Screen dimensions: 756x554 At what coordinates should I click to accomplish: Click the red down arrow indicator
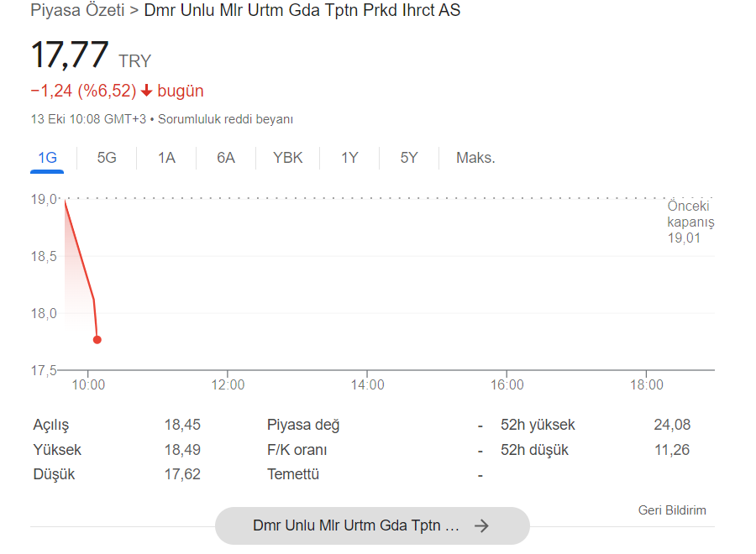click(147, 91)
